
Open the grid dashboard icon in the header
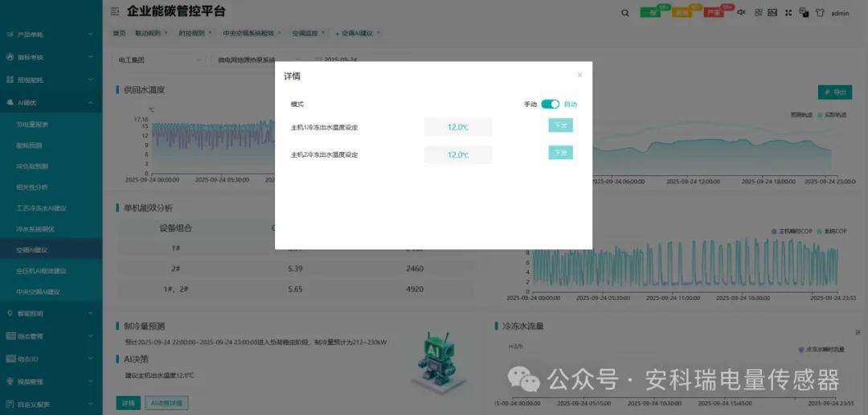(x=759, y=13)
